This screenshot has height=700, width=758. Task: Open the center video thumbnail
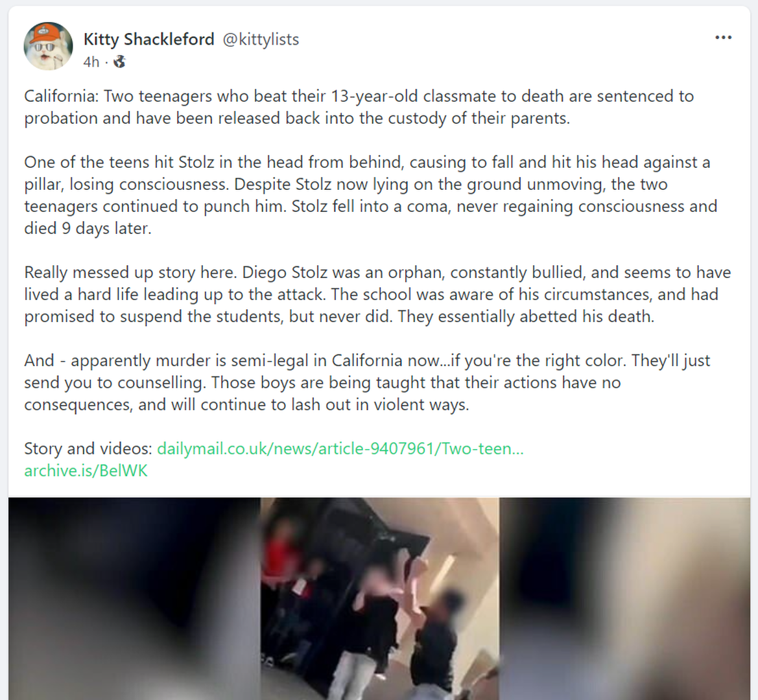coord(379,599)
